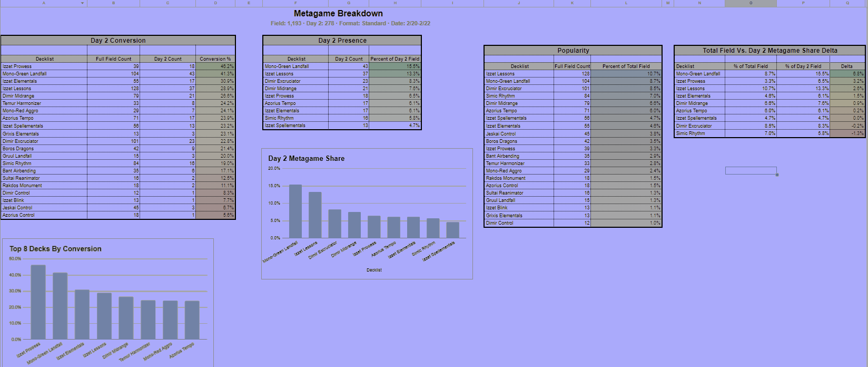This screenshot has width=868, height=367.
Task: Click the Delta column header cell
Action: [847, 66]
